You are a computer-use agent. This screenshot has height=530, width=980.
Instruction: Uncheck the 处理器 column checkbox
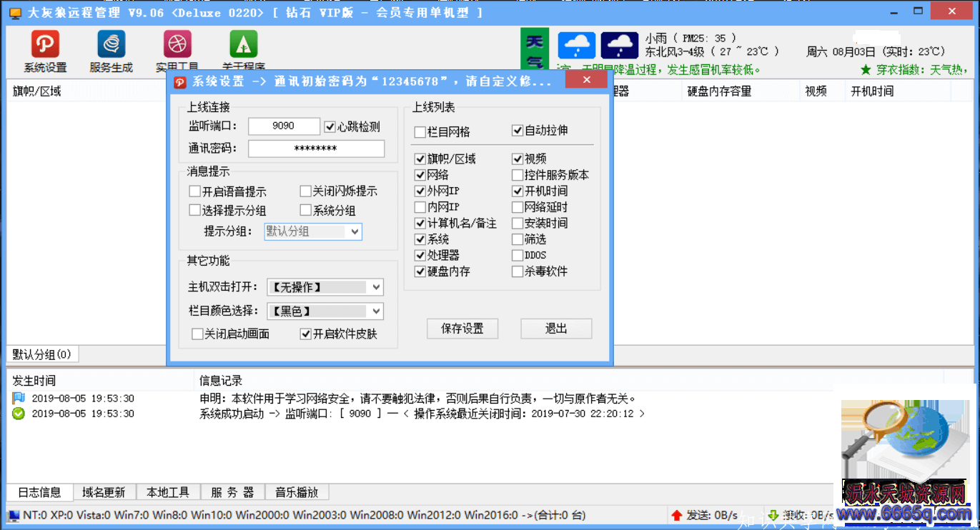420,255
